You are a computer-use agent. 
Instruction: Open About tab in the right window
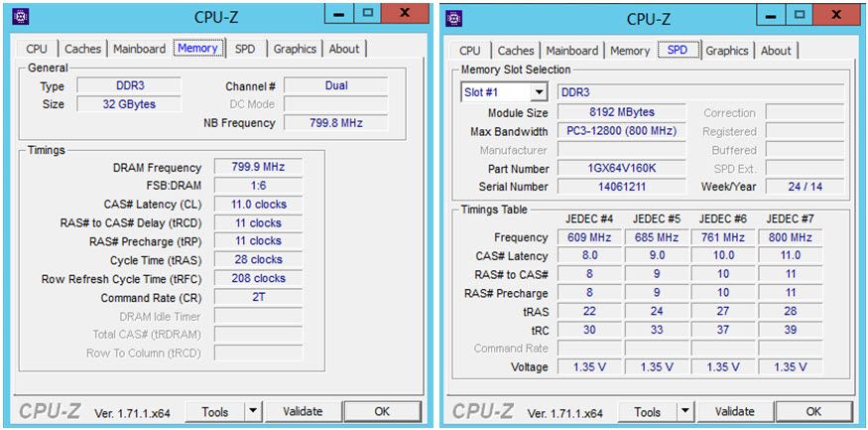click(x=776, y=51)
